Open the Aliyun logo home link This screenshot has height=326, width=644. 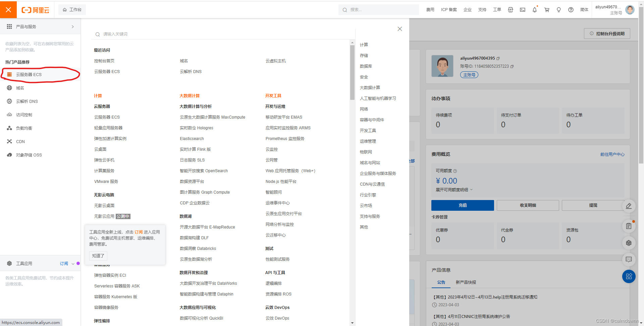coord(36,10)
